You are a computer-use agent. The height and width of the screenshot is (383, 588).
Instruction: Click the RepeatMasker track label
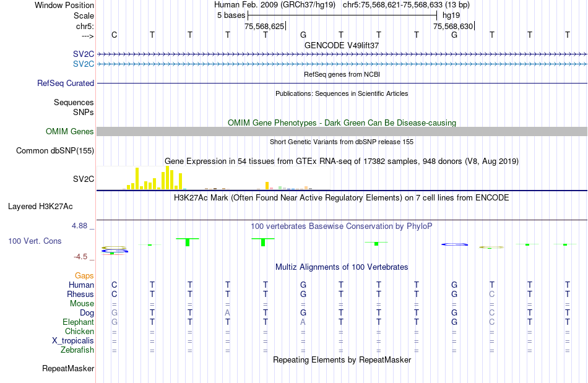[x=68, y=369]
